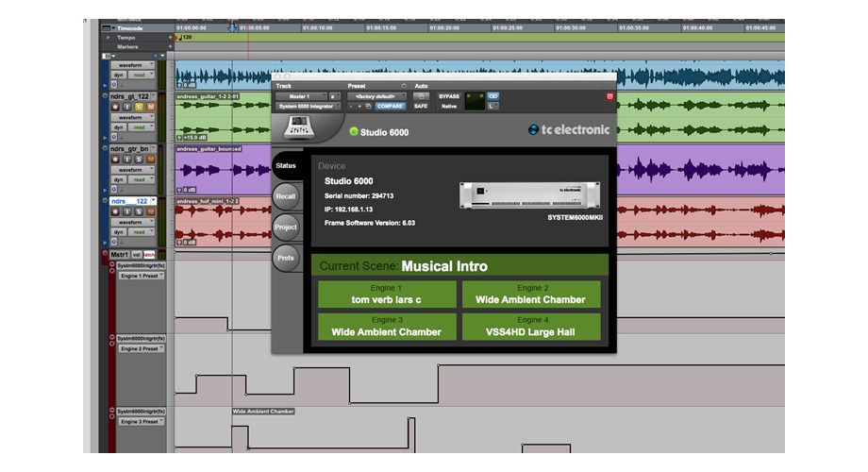Image resolution: width=868 pixels, height=472 pixels.
Task: Open the insert position 'a' selector
Action: pos(334,96)
